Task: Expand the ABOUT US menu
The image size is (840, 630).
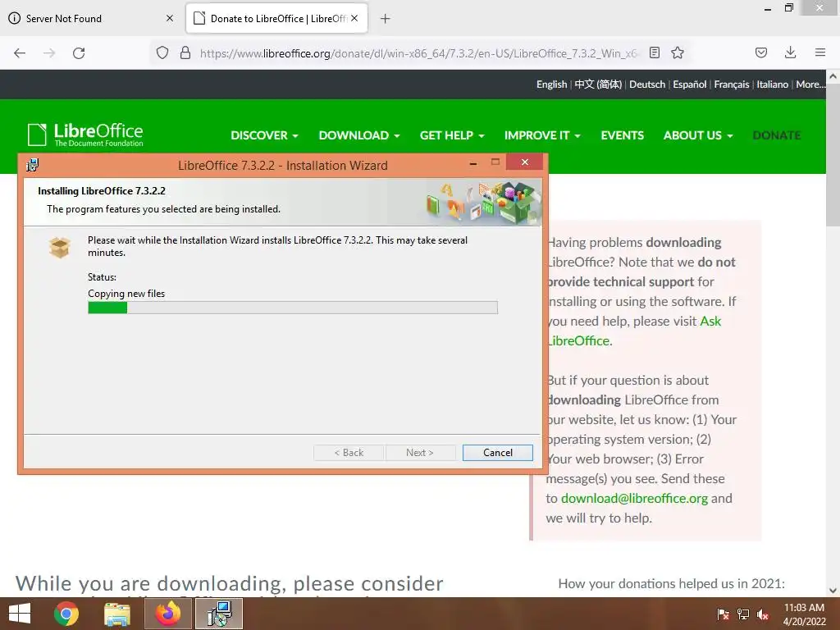Action: click(697, 135)
